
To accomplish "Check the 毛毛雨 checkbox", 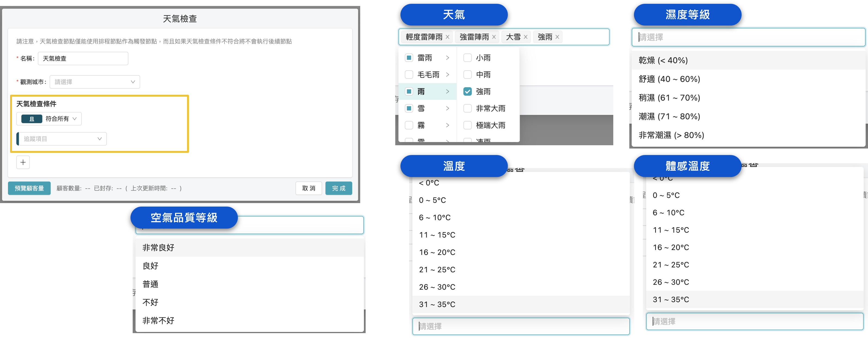I will tap(409, 75).
